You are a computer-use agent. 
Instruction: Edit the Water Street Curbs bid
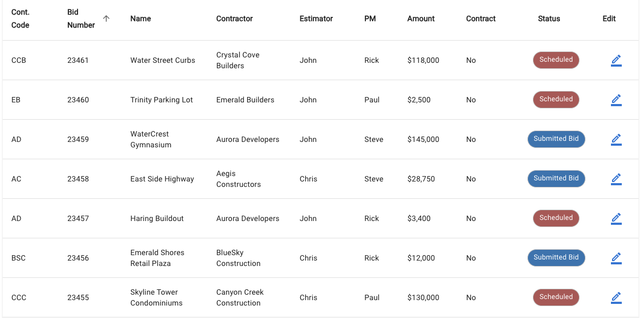click(616, 60)
